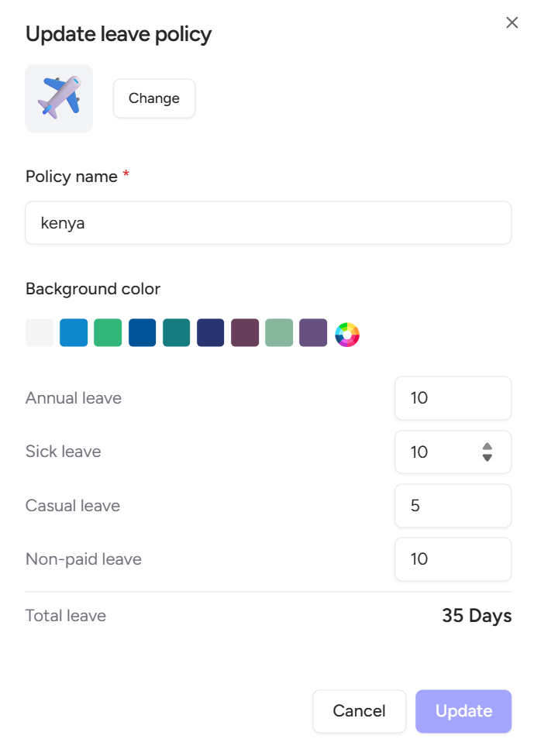Viewport: 534px width, 756px height.
Task: Pick the dark blue color swatch
Action: [x=143, y=332]
